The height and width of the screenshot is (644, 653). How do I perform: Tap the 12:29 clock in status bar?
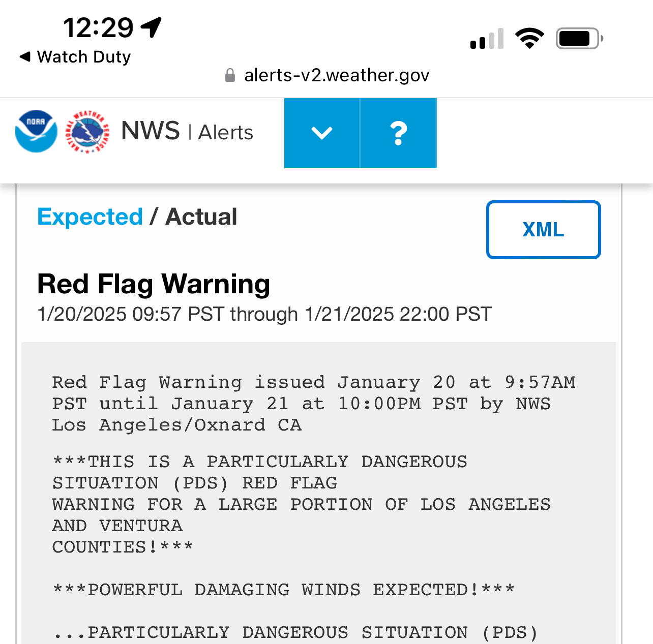click(x=98, y=27)
